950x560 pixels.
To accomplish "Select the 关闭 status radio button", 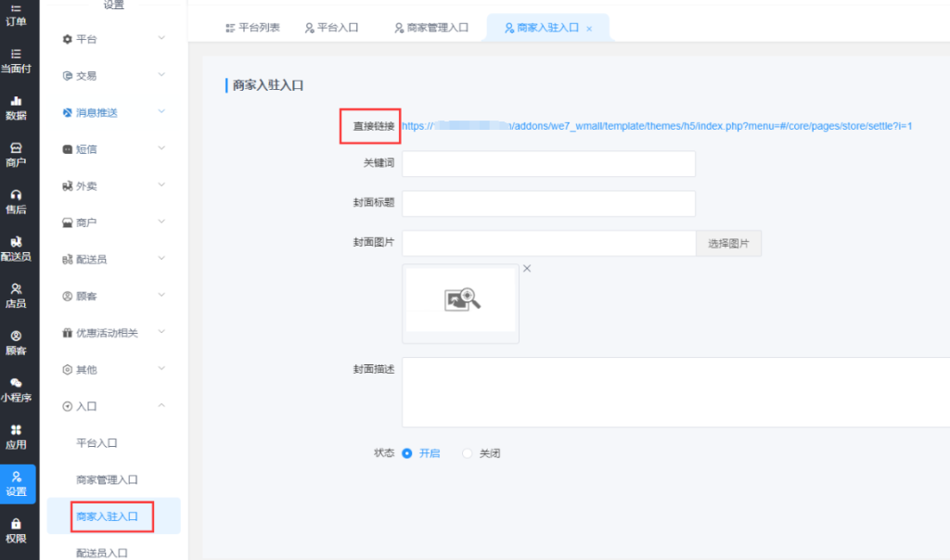I will [468, 453].
